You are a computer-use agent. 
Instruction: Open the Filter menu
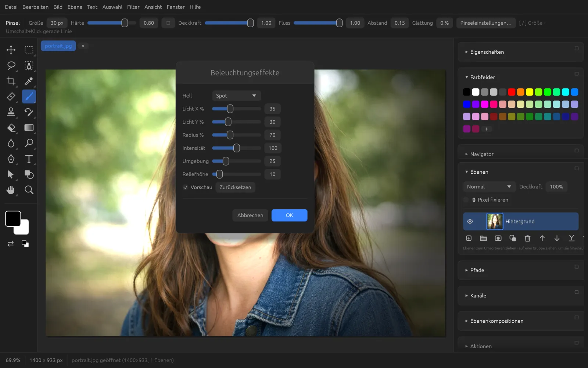133,7
